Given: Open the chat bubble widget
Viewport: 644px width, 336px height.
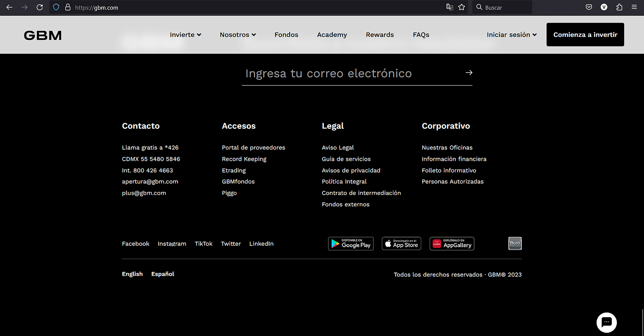Looking at the screenshot, I should coord(606,322).
